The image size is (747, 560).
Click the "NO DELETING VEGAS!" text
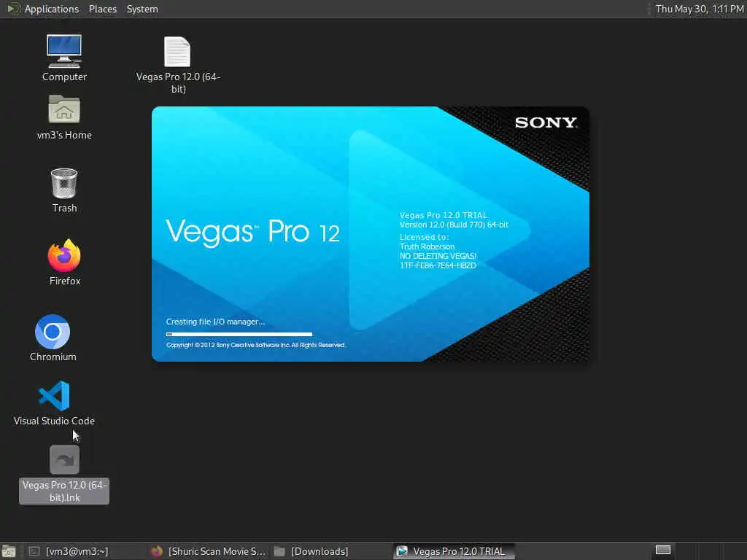click(438, 256)
